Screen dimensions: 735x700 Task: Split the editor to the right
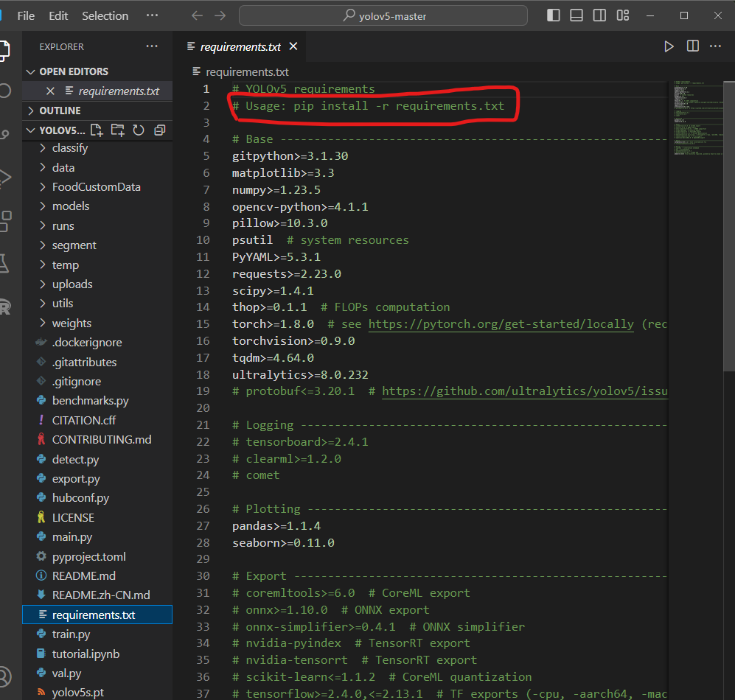click(693, 46)
